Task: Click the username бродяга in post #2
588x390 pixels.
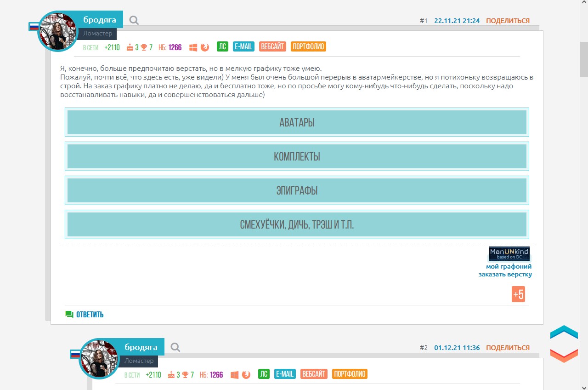Action: tap(141, 347)
